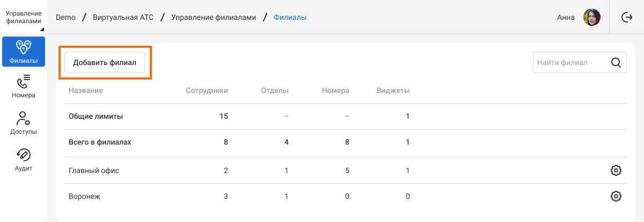Image resolution: width=644 pixels, height=222 pixels.
Task: Open settings gear for Воронеж
Action: tap(616, 196)
